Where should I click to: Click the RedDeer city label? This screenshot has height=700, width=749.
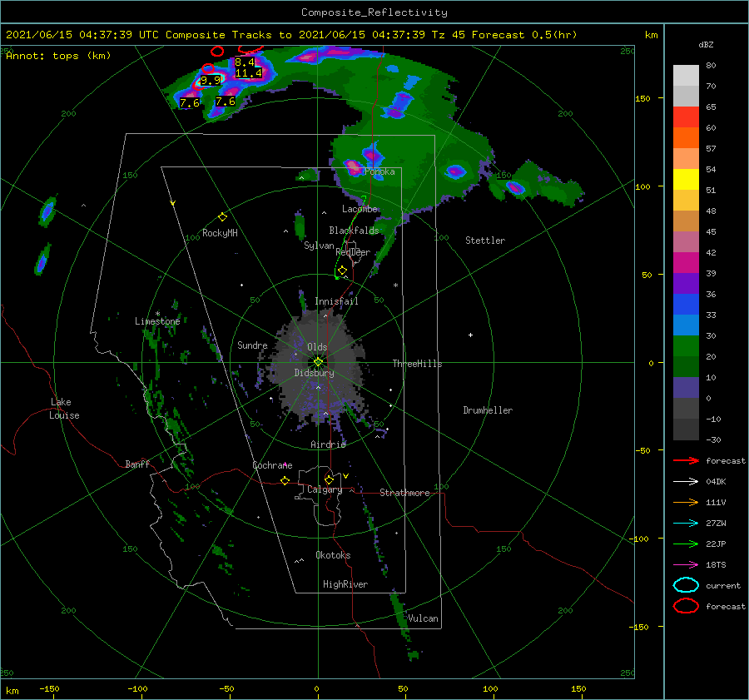point(353,252)
